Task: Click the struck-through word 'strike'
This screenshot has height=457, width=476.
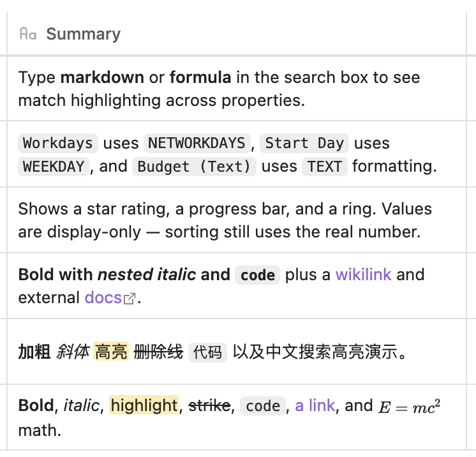Action: [209, 406]
